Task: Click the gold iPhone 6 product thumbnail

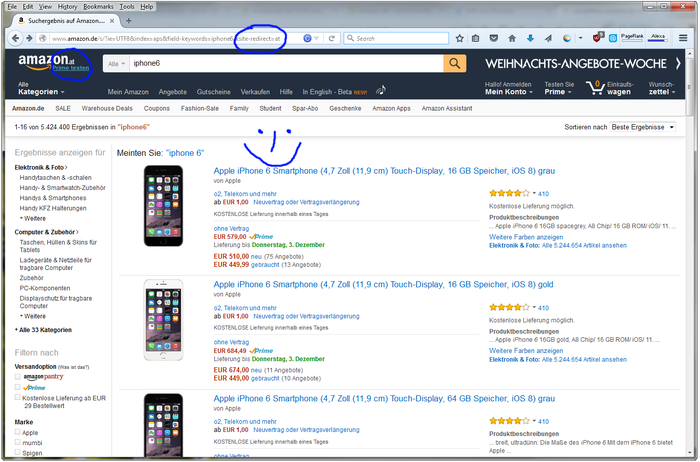Action: 163,320
